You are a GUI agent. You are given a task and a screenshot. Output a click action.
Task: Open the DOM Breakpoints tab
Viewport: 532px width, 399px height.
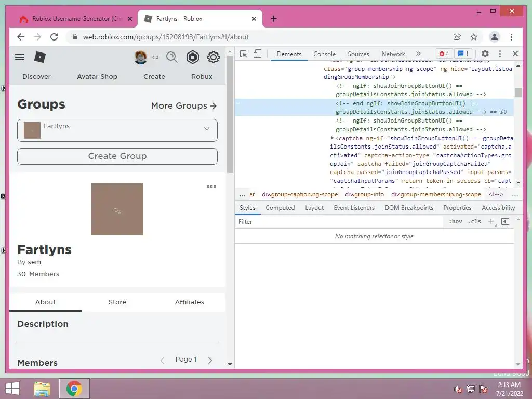point(409,208)
